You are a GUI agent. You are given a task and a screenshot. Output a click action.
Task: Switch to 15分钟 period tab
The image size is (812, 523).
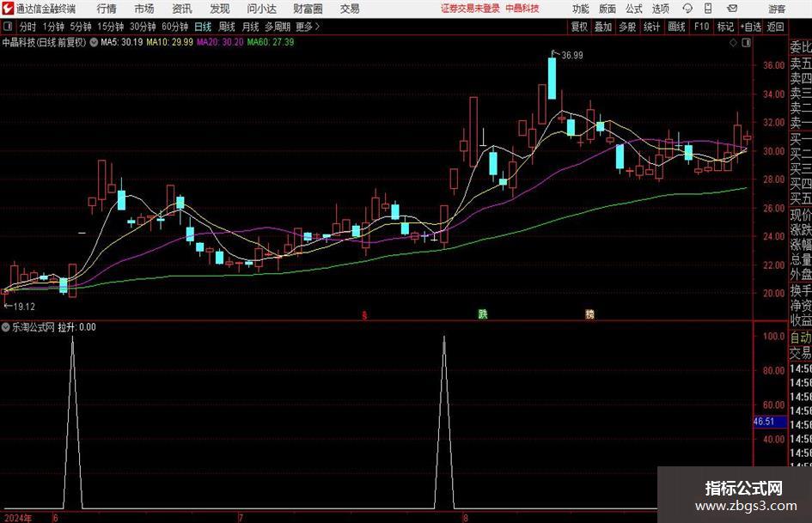pos(111,27)
